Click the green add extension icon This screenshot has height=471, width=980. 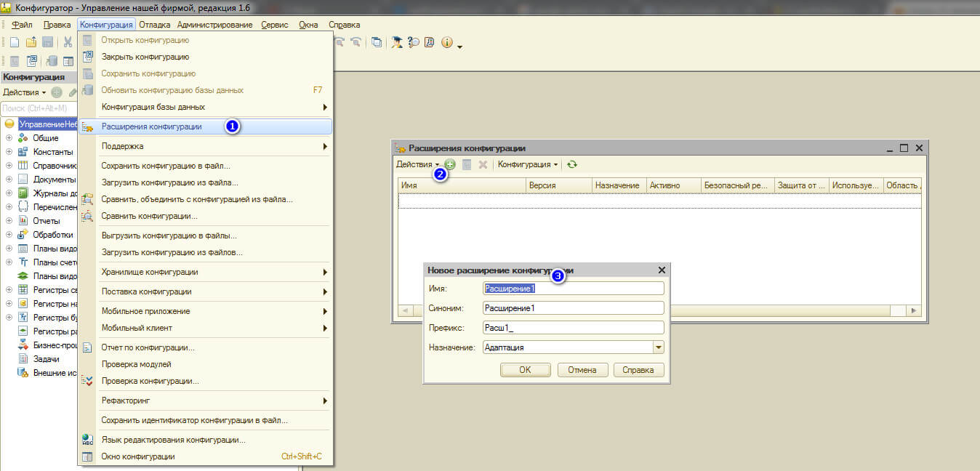tap(450, 165)
